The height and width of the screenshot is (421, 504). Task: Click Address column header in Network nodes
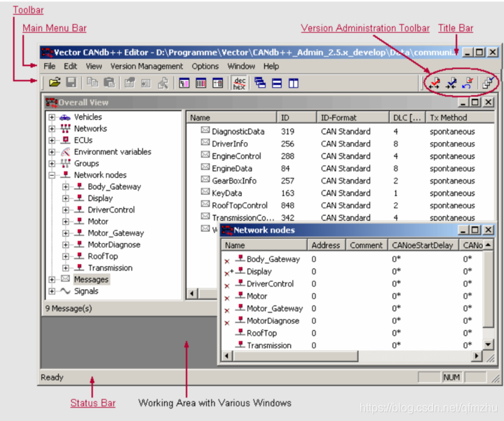coord(326,245)
